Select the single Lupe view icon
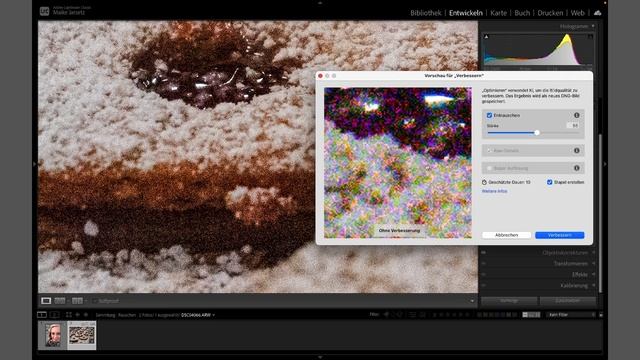 click(x=46, y=301)
